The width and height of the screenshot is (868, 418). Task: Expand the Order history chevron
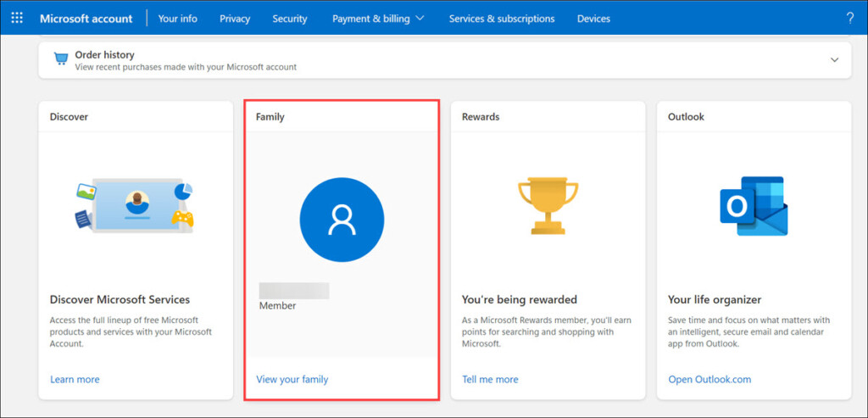pyautogui.click(x=834, y=60)
